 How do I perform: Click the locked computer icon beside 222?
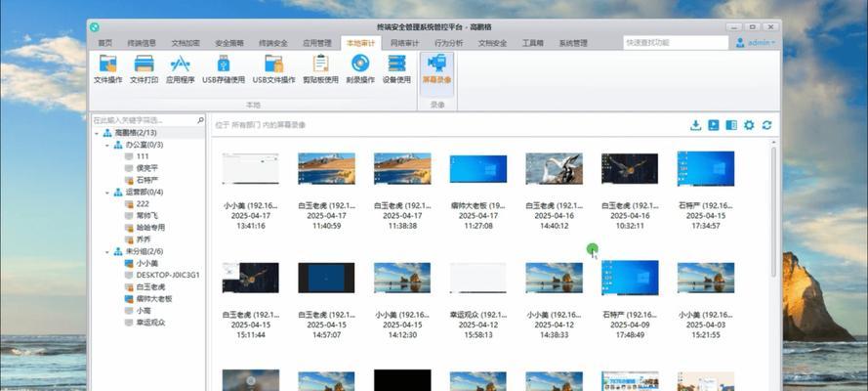[129, 203]
